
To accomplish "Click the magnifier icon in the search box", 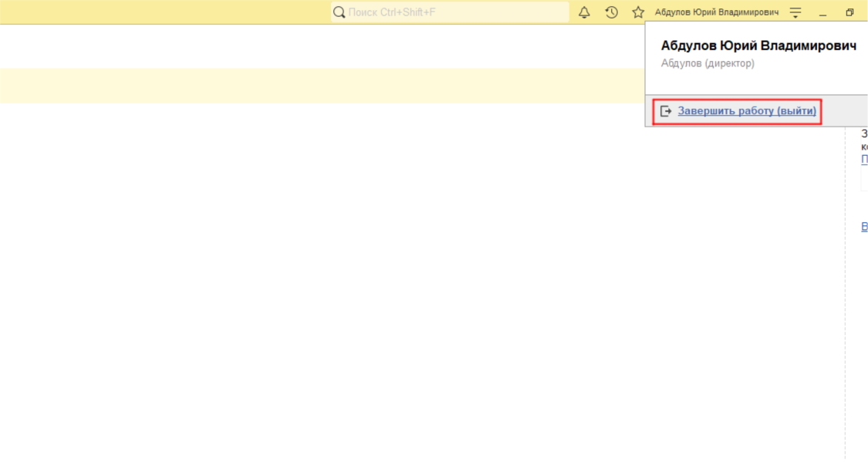I will (x=339, y=12).
